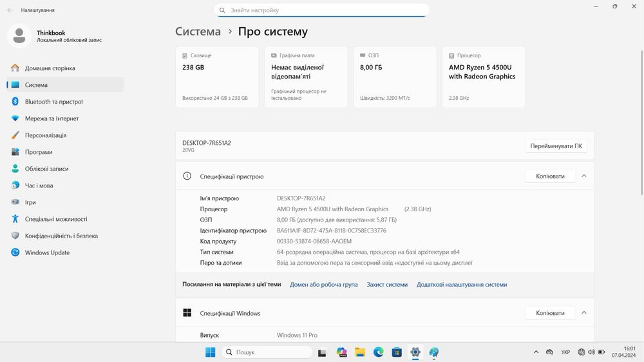This screenshot has width=644, height=362.
Task: Copy Windows specifications with Копіювати
Action: [x=550, y=313]
